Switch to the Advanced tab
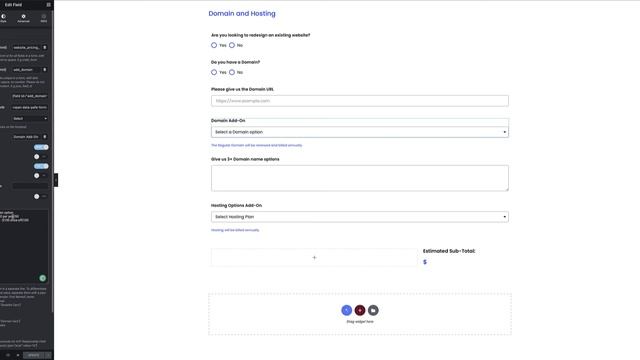Image resolution: width=640 pixels, height=360 pixels. pyautogui.click(x=23, y=18)
